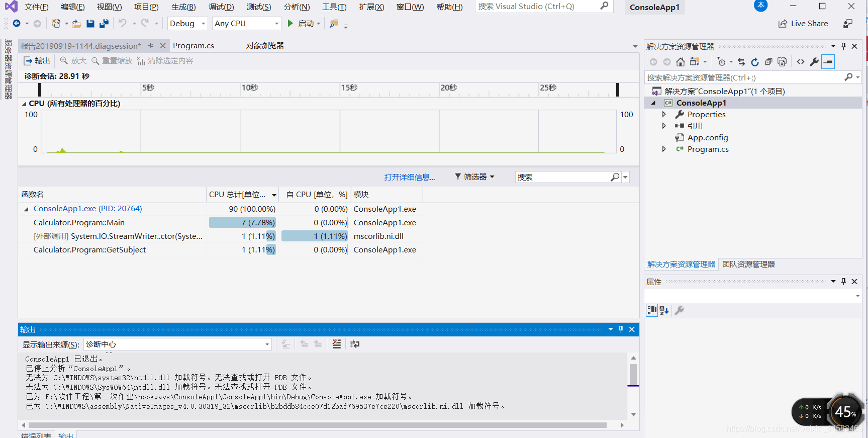868x438 pixels.
Task: Click the property pages wrench icon
Action: [x=679, y=310]
